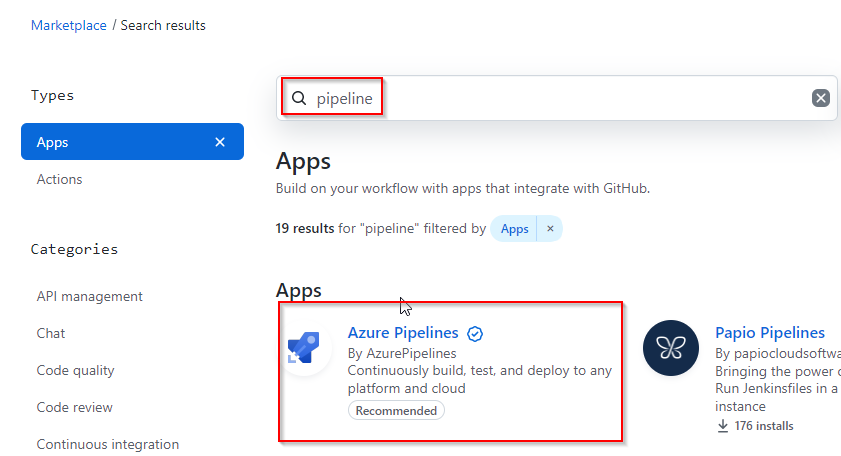841x456 pixels.
Task: Open the Papio Pipelines app link
Action: tap(770, 333)
